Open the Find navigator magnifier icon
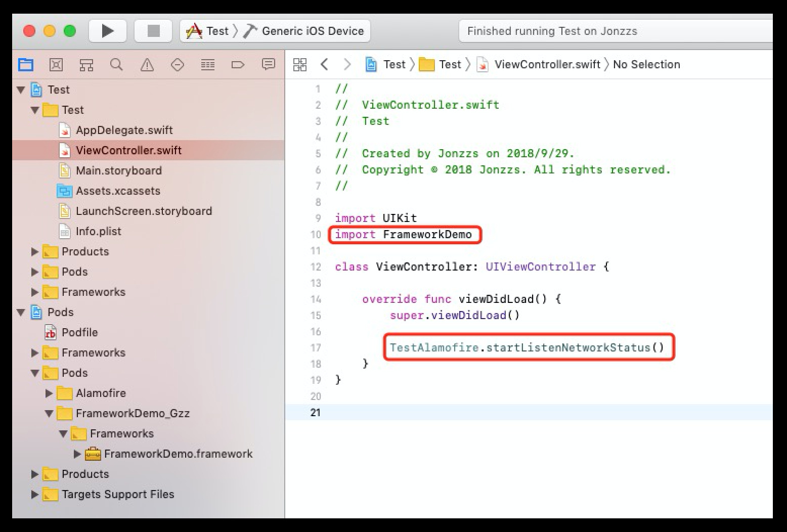The height and width of the screenshot is (532, 787). pos(116,65)
